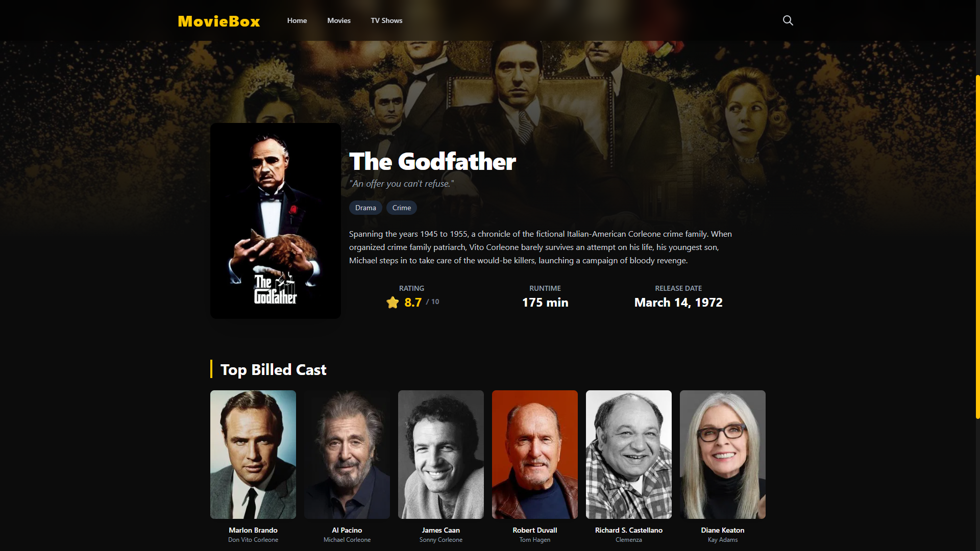This screenshot has width=980, height=551.
Task: Open James Caan's cast photo
Action: [441, 455]
